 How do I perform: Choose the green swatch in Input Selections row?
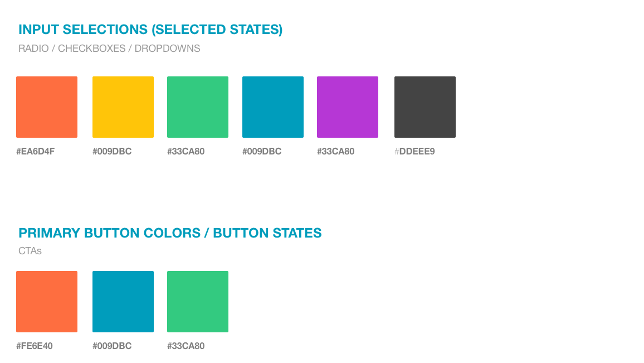[x=198, y=107]
